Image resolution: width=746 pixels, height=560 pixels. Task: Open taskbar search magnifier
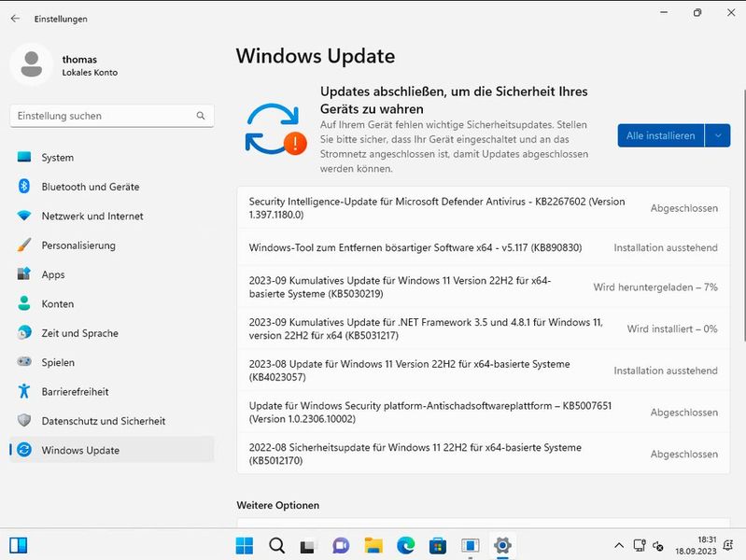pyautogui.click(x=276, y=545)
